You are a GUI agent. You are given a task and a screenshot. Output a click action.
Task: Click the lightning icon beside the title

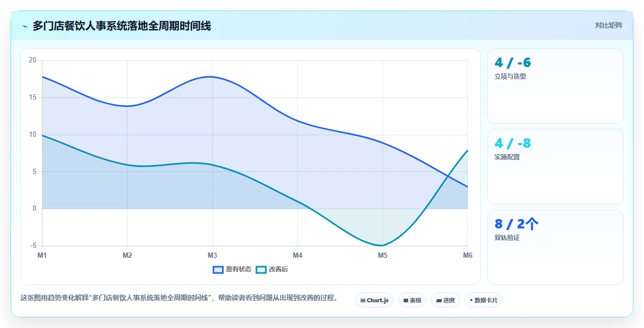point(25,26)
